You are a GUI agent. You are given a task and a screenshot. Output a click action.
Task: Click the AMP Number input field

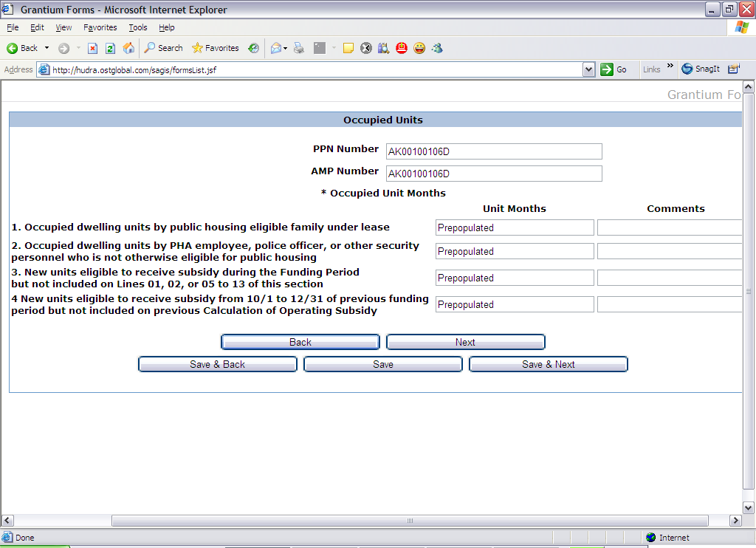pyautogui.click(x=494, y=174)
